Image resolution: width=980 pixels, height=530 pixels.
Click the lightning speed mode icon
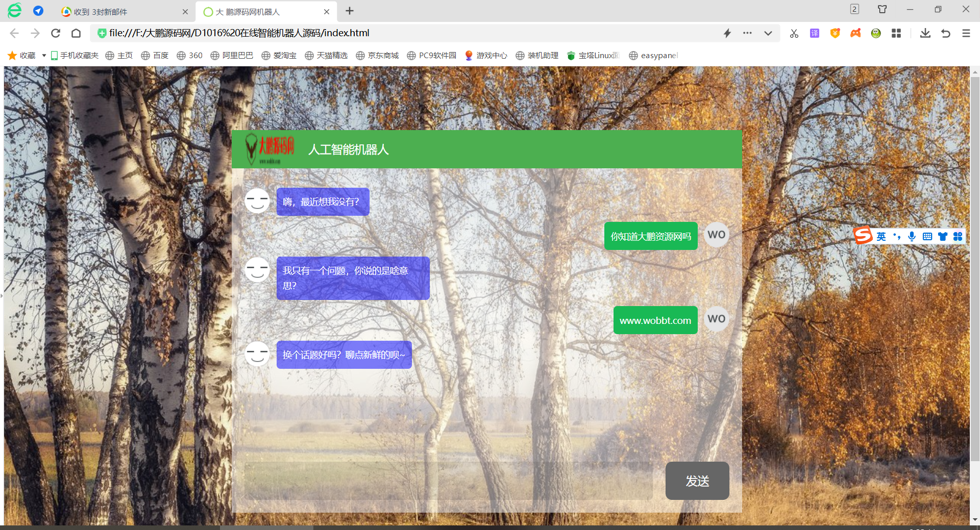[x=727, y=34]
